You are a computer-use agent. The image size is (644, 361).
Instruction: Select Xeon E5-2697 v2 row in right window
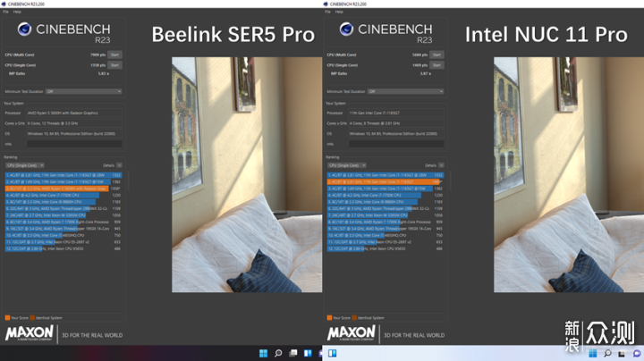tap(386, 242)
